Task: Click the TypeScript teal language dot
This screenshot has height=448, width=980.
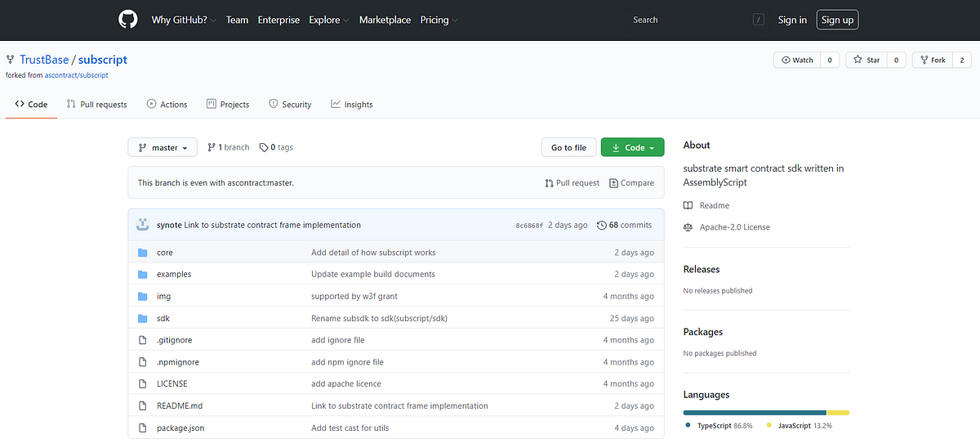Action: coord(688,426)
